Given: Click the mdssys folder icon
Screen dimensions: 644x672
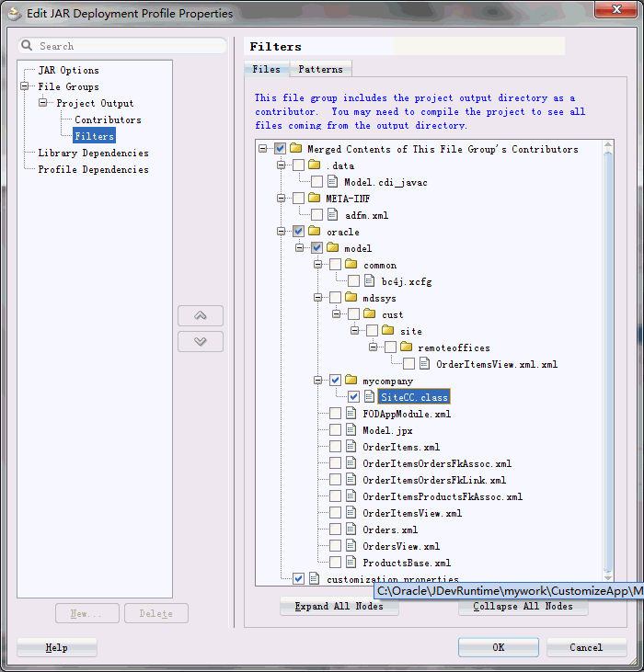Looking at the screenshot, I should click(x=351, y=298).
